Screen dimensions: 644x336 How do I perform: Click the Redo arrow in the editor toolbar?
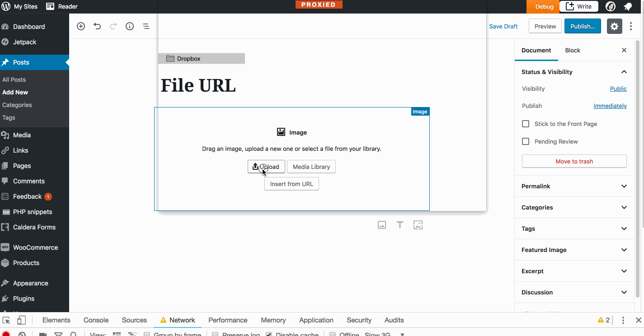(x=113, y=26)
